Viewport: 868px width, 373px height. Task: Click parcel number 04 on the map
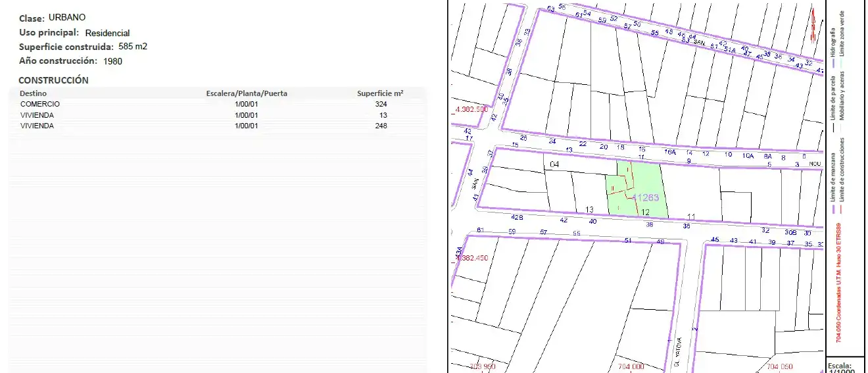point(554,163)
